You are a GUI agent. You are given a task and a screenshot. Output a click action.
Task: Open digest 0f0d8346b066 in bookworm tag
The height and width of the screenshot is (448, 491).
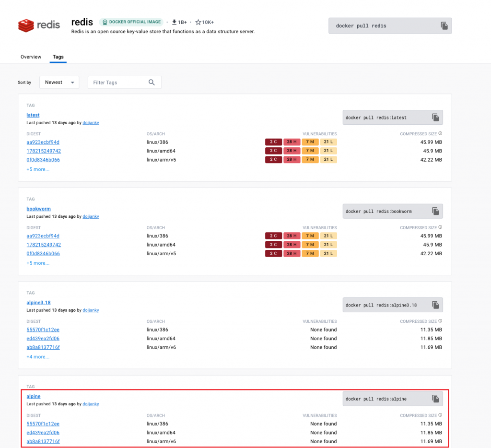(43, 253)
